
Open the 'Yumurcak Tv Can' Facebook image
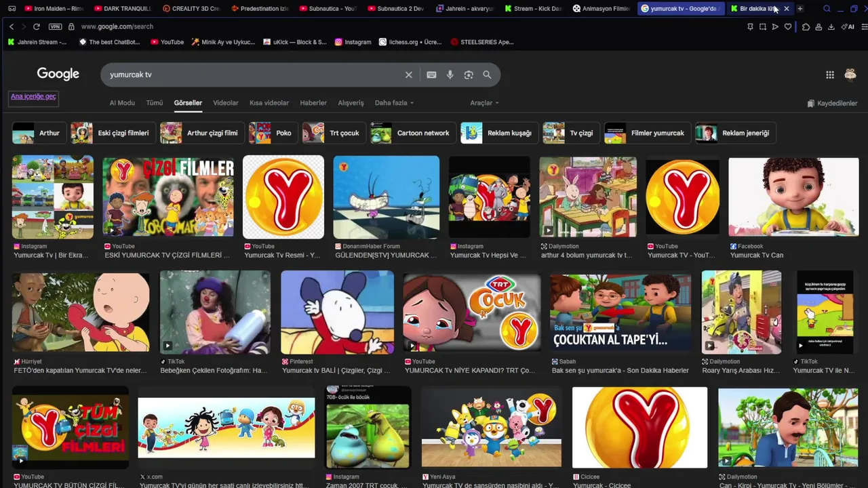coord(793,197)
